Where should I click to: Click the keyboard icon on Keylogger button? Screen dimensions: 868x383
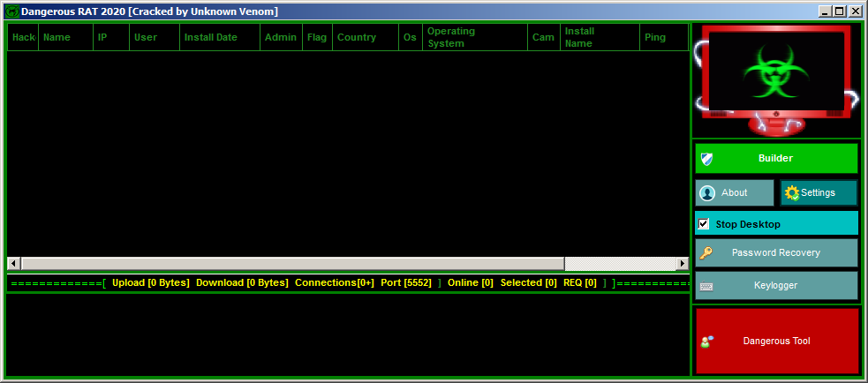(706, 286)
